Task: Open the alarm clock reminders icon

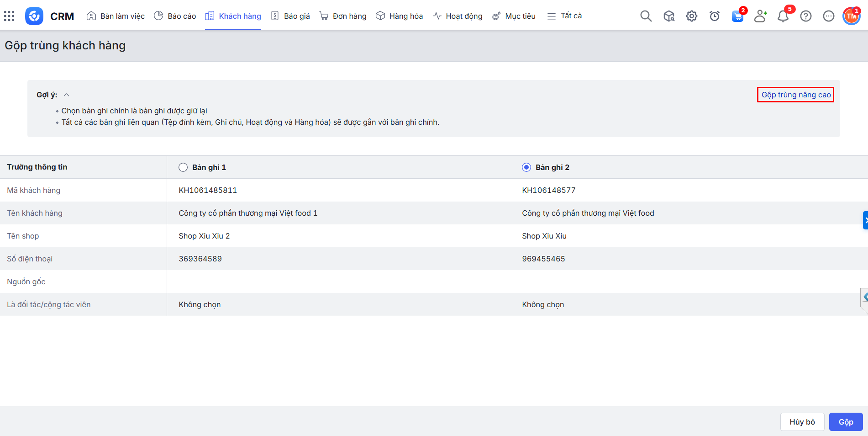Action: point(714,16)
